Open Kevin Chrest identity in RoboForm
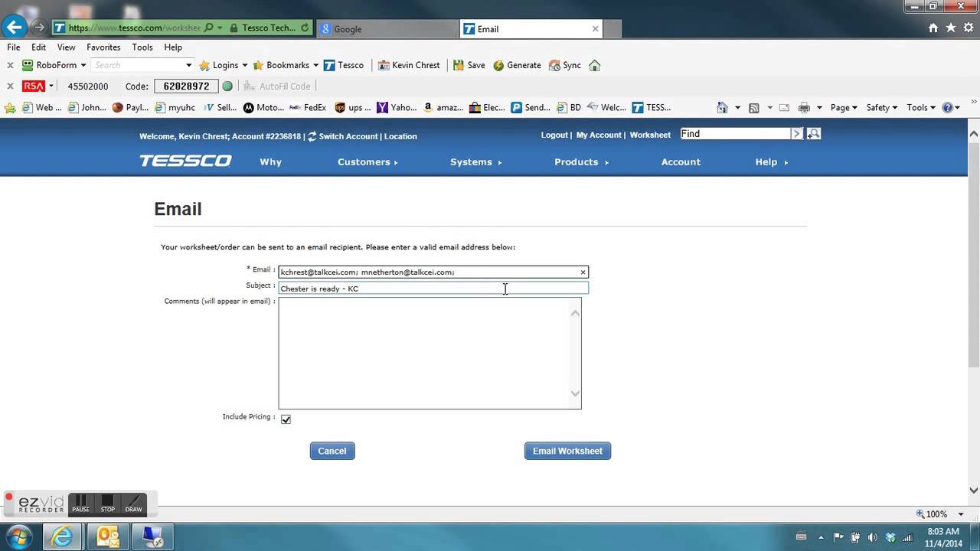 409,65
